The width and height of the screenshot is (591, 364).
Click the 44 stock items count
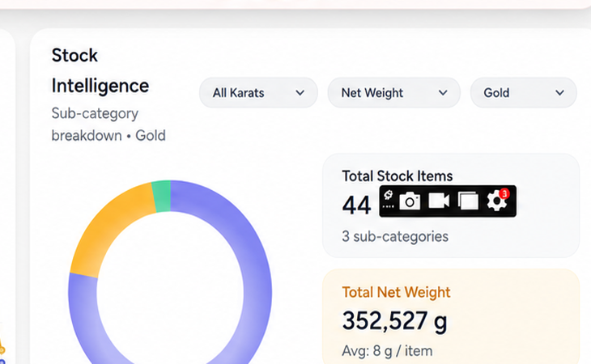pyautogui.click(x=356, y=205)
